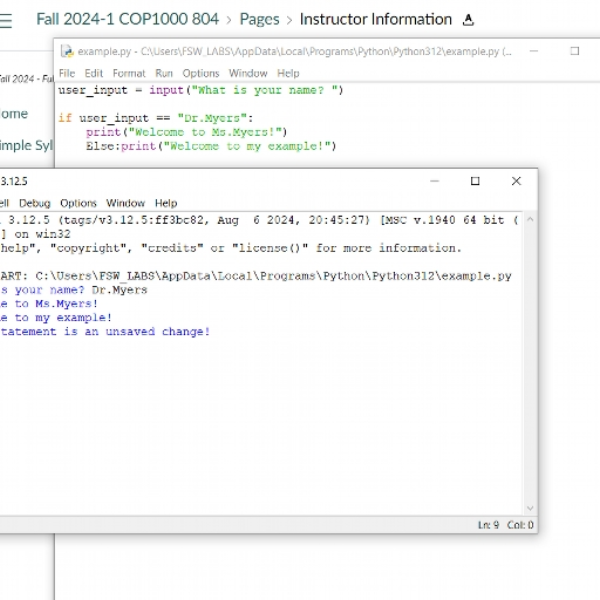The width and height of the screenshot is (600, 600).
Task: Maximize the Python 3.12.5 shell window
Action: pos(475,181)
